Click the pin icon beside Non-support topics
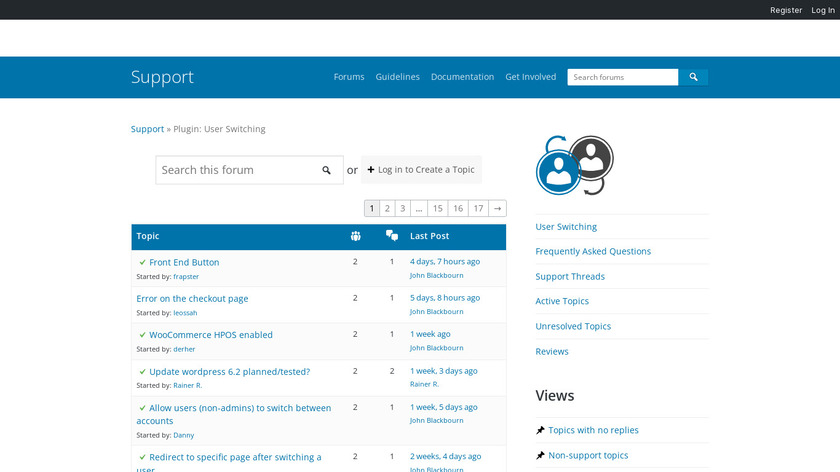 pyautogui.click(x=540, y=455)
